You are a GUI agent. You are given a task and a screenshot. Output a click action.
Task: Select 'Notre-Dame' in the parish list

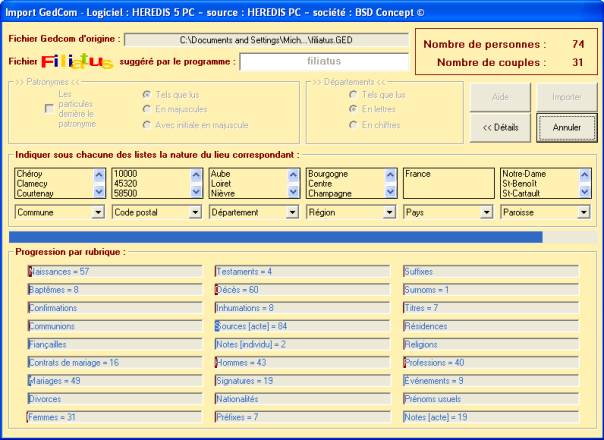point(524,174)
